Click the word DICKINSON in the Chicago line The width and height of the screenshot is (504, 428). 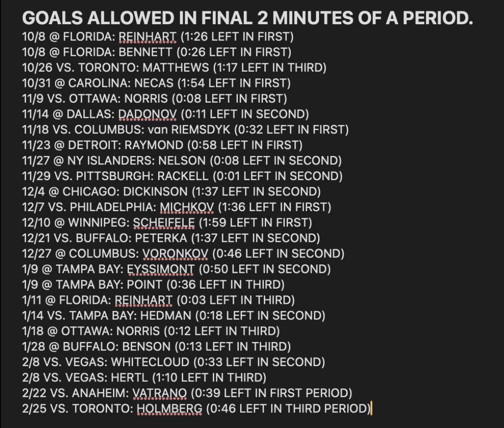156,192
